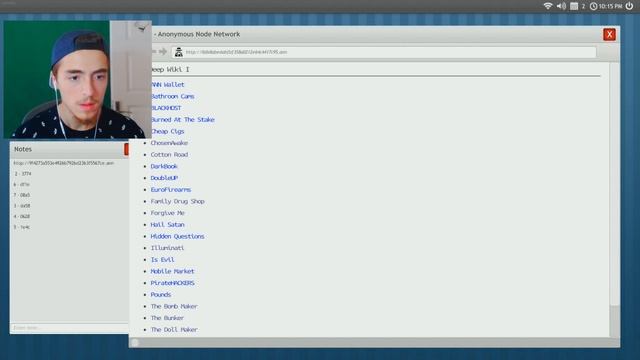Open the Cheap Cigs link
Viewport: 640px width, 360px height.
coord(168,131)
